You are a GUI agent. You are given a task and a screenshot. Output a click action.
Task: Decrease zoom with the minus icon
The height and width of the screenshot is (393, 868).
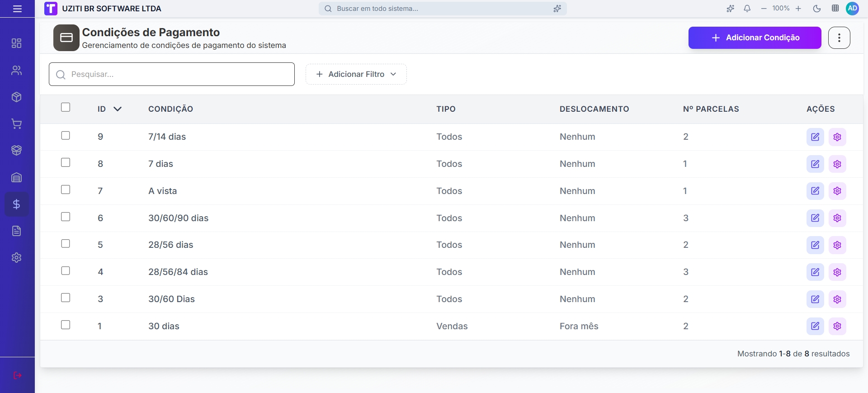point(764,9)
